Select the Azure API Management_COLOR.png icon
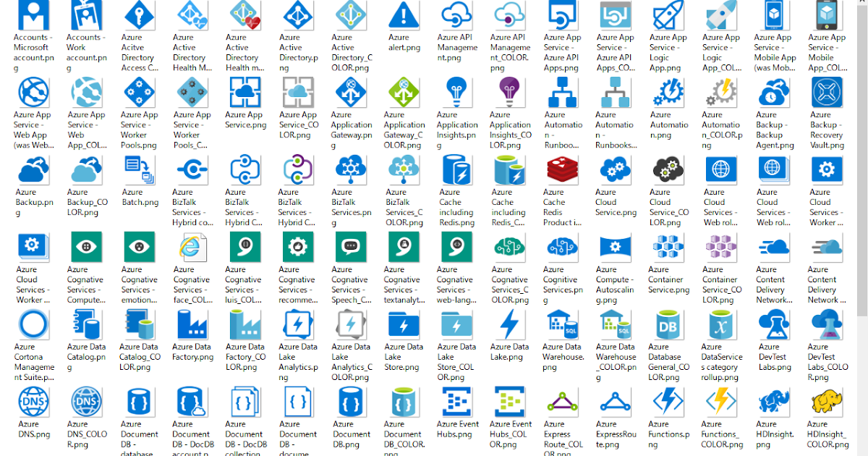Image resolution: width=868 pixels, height=456 pixels. pyautogui.click(x=510, y=14)
